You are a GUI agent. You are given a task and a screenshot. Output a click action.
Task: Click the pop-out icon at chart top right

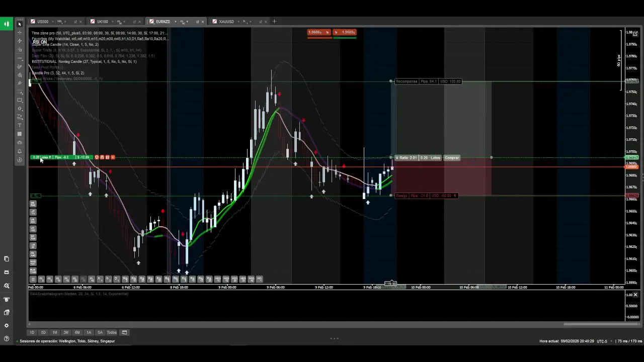635,34
